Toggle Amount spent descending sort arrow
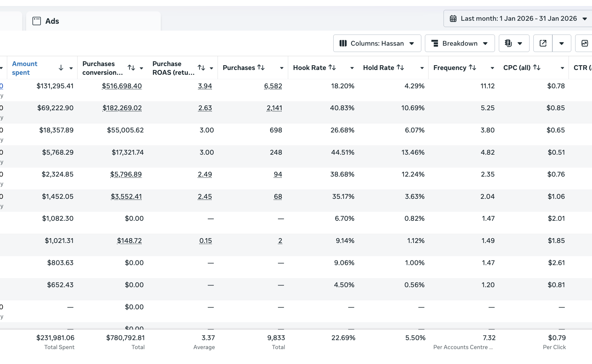The height and width of the screenshot is (364, 592). coord(61,68)
